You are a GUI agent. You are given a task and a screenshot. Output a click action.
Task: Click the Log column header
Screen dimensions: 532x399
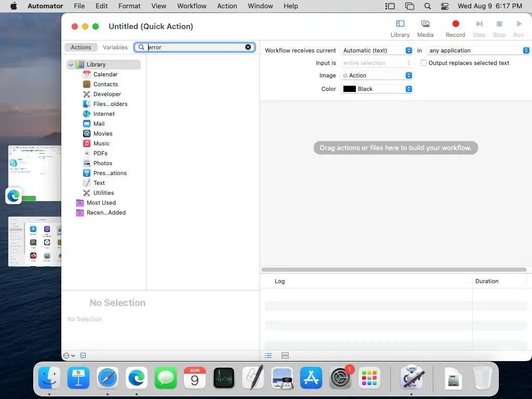pyautogui.click(x=280, y=281)
